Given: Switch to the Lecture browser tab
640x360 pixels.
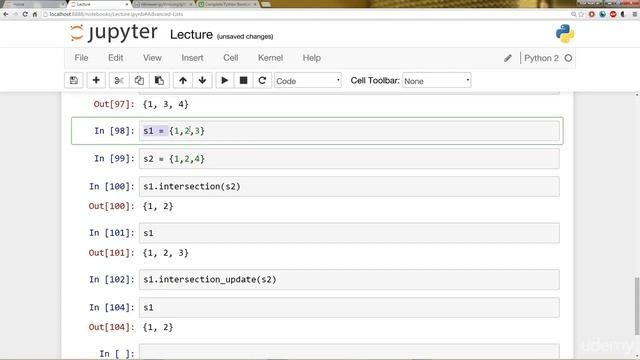Looking at the screenshot, I should tap(99, 4).
